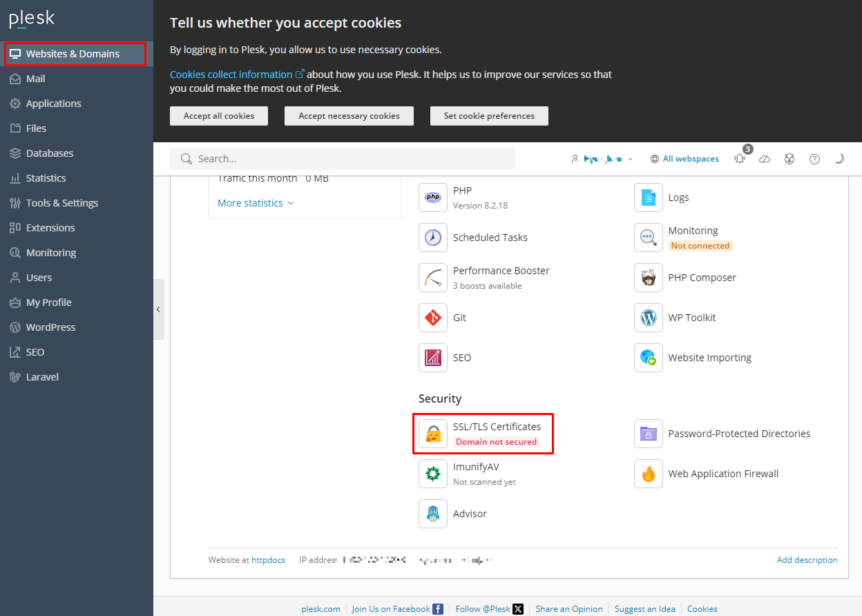The image size is (862, 616).
Task: Click the Not connected monitoring badge
Action: click(x=700, y=246)
